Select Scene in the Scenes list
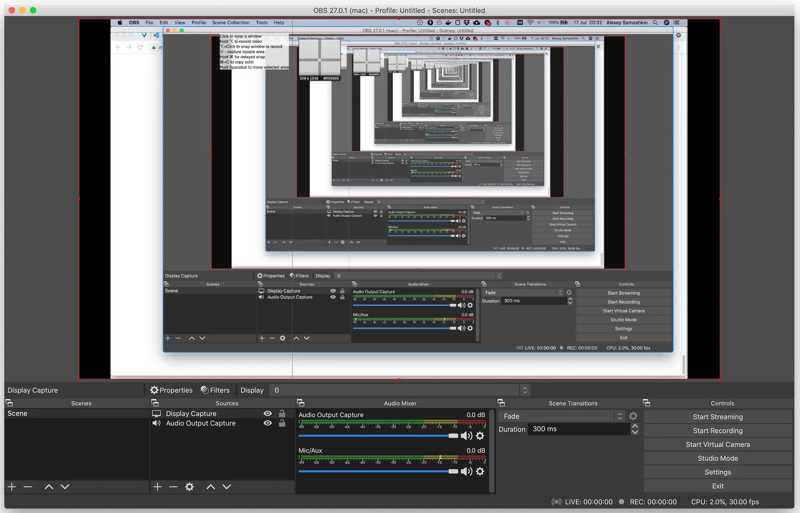Viewport: 800px width, 513px height. coord(18,413)
